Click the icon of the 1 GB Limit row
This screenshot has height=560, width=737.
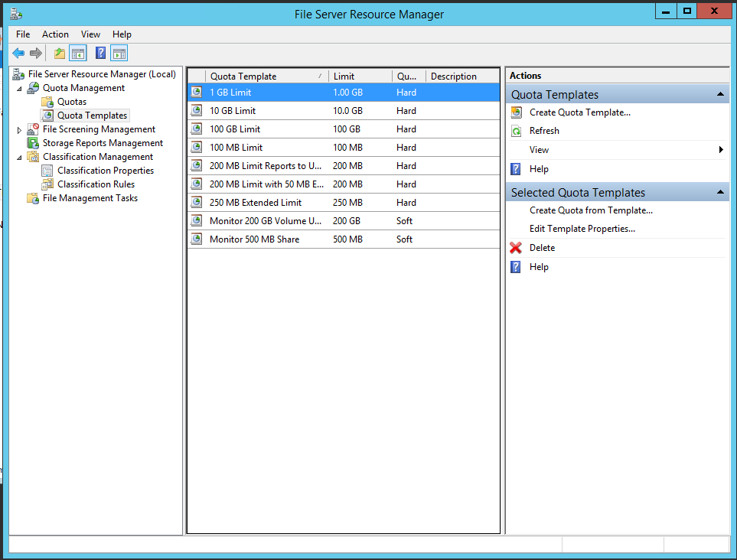pyautogui.click(x=197, y=92)
